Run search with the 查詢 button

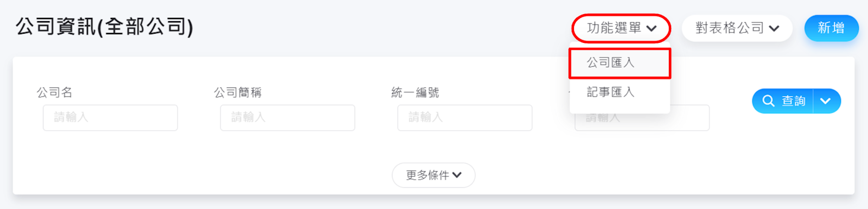783,101
